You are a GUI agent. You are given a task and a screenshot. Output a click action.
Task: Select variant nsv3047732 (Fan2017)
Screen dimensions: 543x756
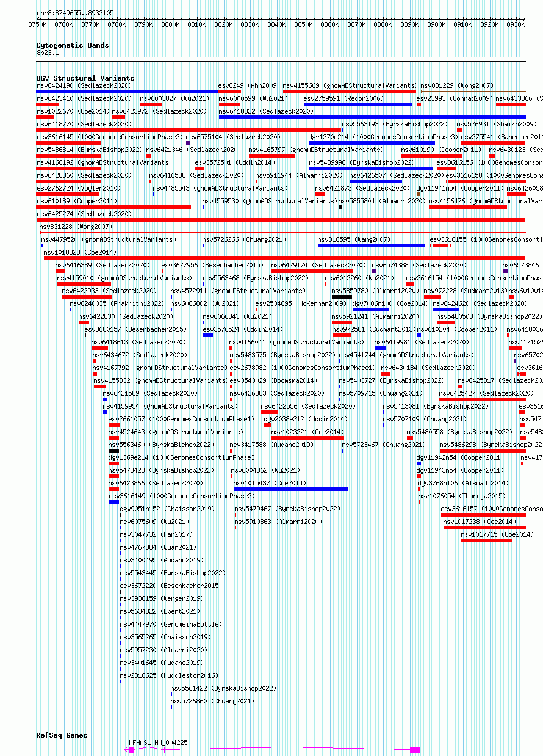click(x=156, y=534)
